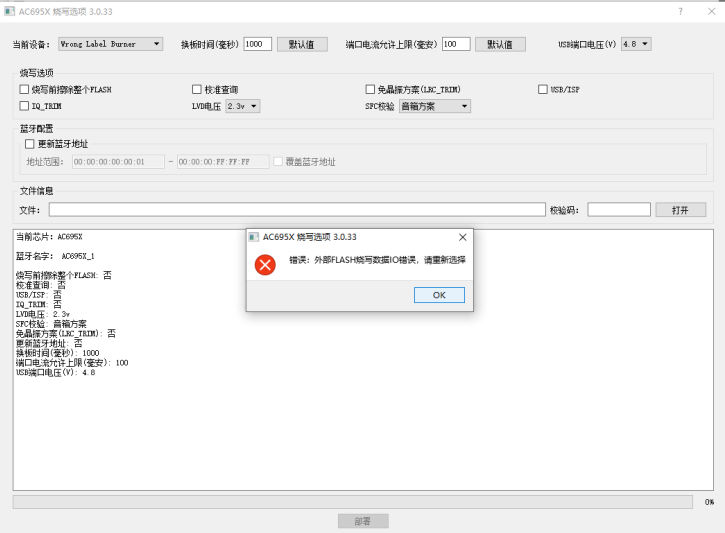
Task: Click 默认值 button next to 换板时间
Action: (302, 44)
